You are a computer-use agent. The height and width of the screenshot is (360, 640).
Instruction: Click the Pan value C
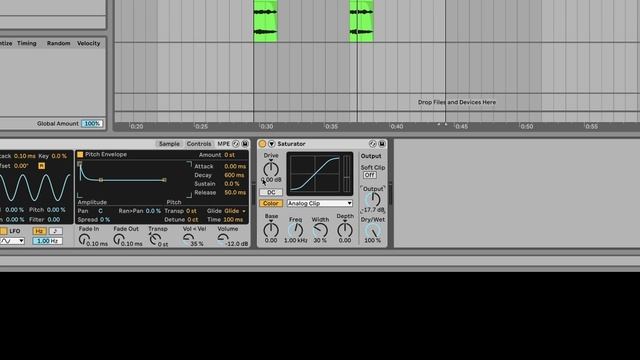100,211
